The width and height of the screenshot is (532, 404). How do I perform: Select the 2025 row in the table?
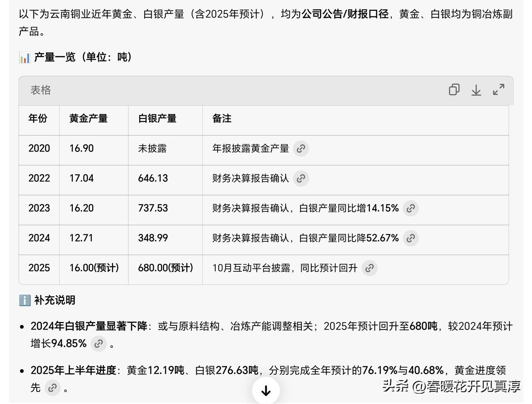tap(39, 268)
